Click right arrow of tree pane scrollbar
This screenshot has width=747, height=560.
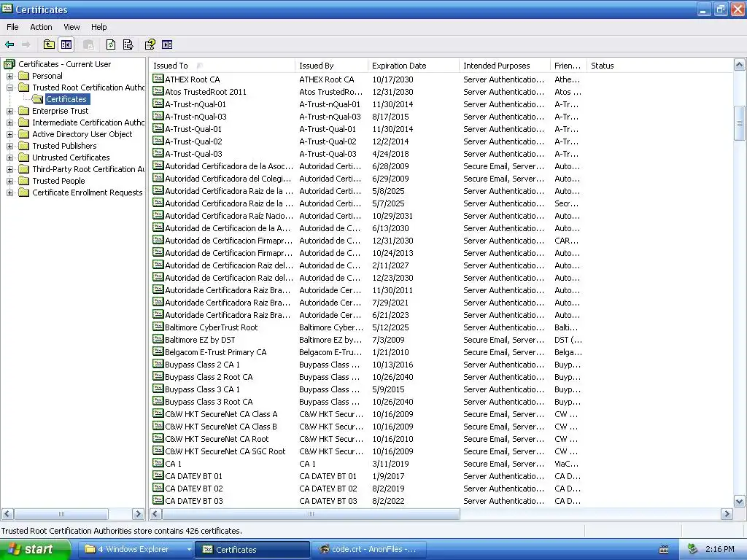[138, 514]
